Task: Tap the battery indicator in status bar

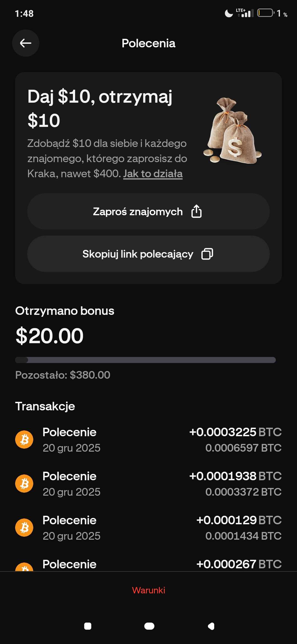Action: point(265,13)
